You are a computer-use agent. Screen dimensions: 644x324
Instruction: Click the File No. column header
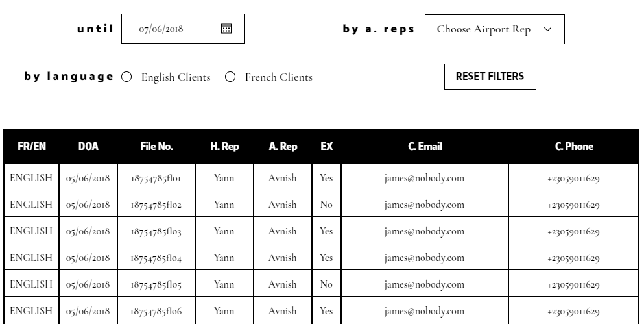point(156,147)
